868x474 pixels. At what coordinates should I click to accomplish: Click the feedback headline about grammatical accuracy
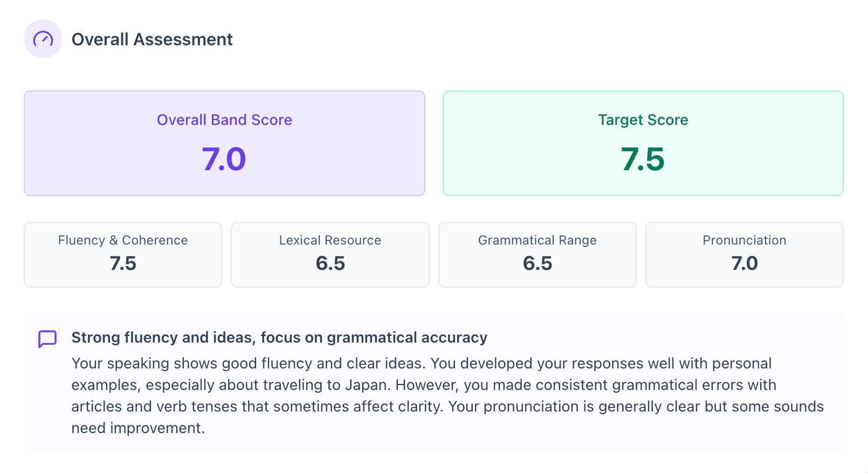click(279, 337)
